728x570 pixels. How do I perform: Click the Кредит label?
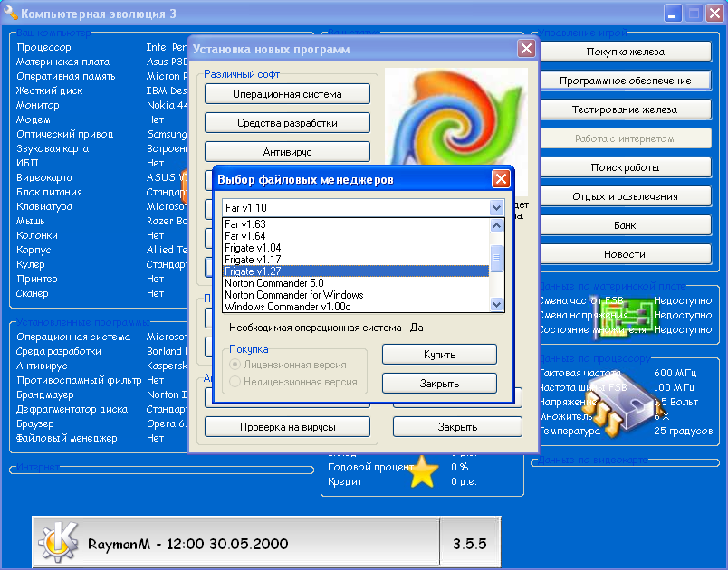[x=344, y=481]
